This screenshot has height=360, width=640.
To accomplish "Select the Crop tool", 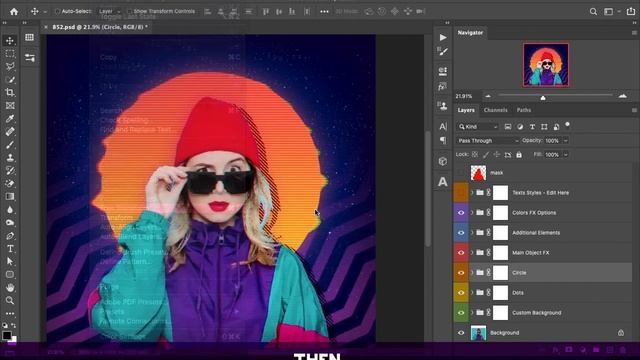I will pyautogui.click(x=10, y=93).
